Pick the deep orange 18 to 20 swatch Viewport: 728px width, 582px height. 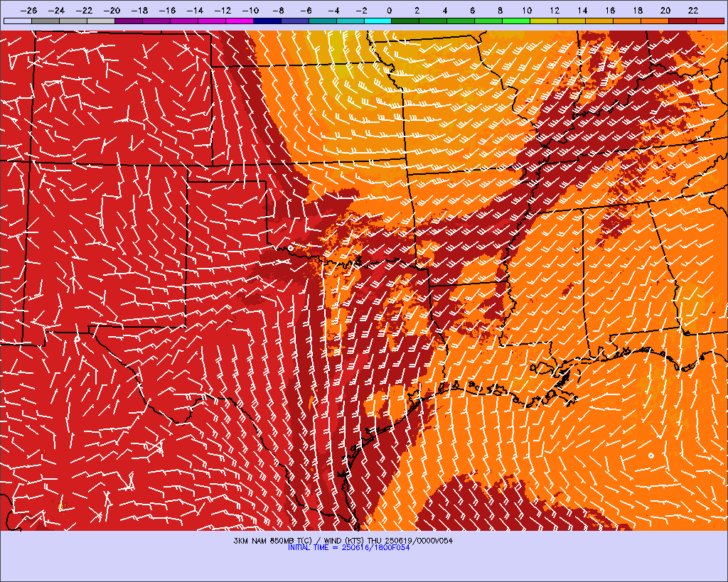coord(655,21)
